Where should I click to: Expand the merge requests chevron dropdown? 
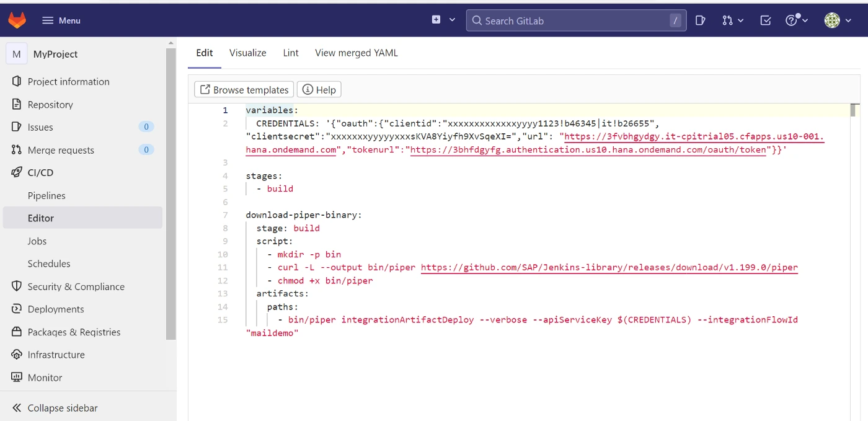[x=742, y=20]
